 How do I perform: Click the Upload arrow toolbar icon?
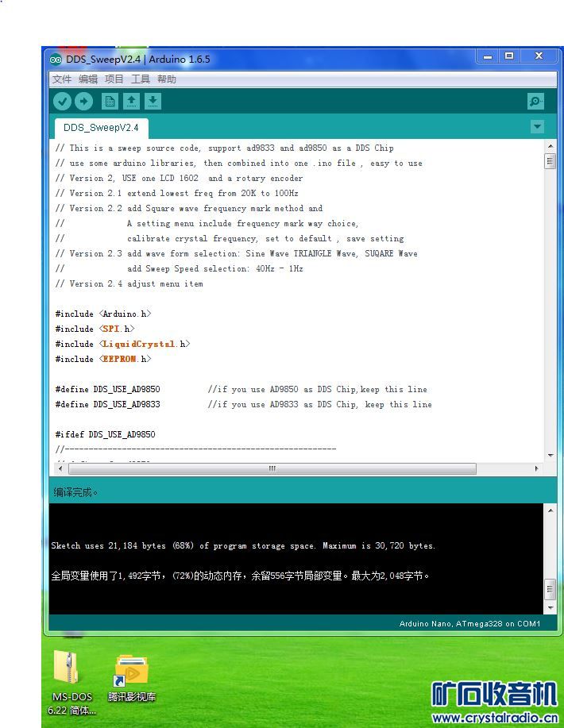click(x=83, y=101)
